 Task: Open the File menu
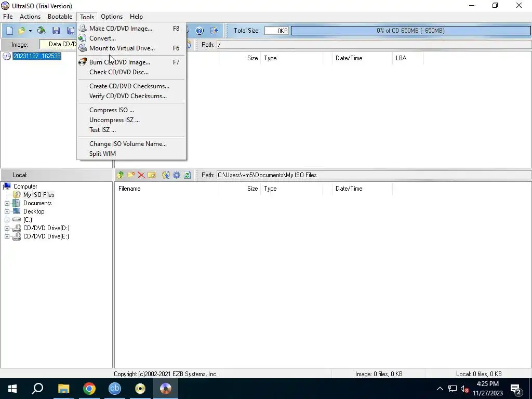[x=8, y=17]
